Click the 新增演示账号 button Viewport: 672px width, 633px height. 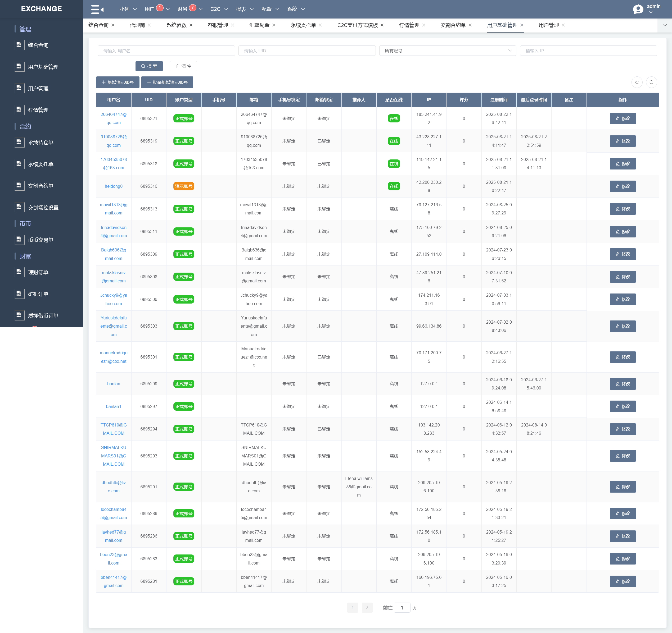pos(117,82)
